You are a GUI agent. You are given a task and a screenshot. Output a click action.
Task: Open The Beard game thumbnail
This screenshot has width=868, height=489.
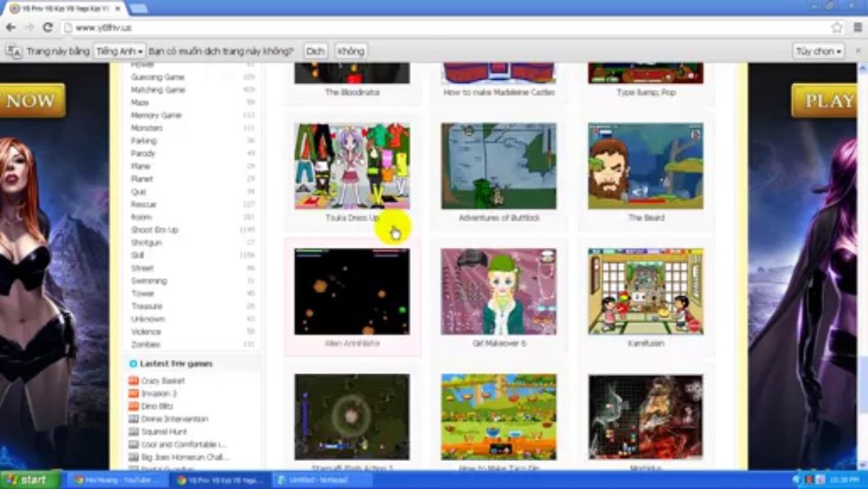click(645, 166)
